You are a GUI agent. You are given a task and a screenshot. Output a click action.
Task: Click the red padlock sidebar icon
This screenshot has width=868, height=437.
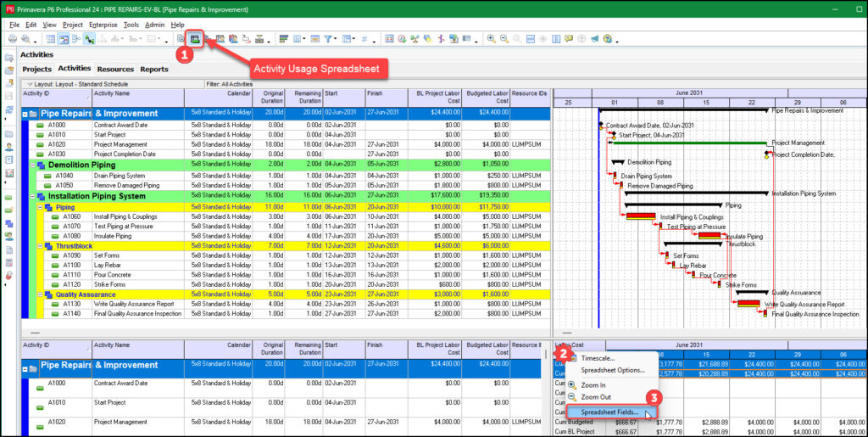pyautogui.click(x=8, y=275)
